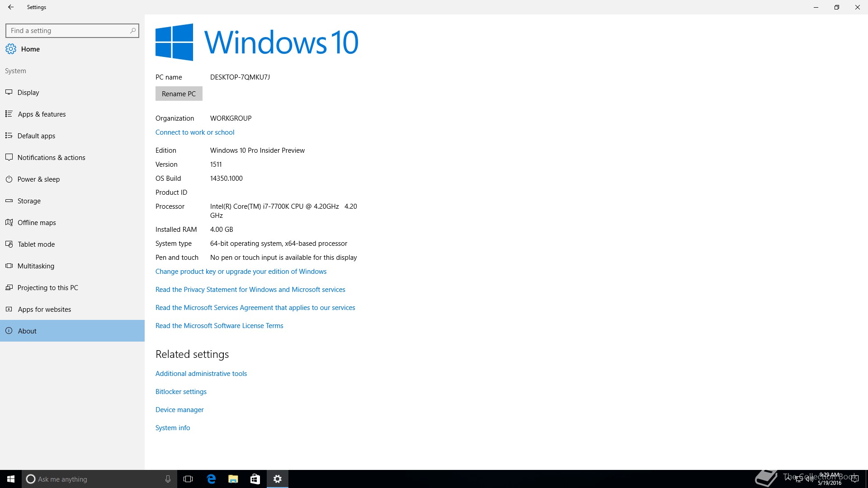This screenshot has height=488, width=868.
Task: Open Task View on taskbar
Action: click(188, 479)
